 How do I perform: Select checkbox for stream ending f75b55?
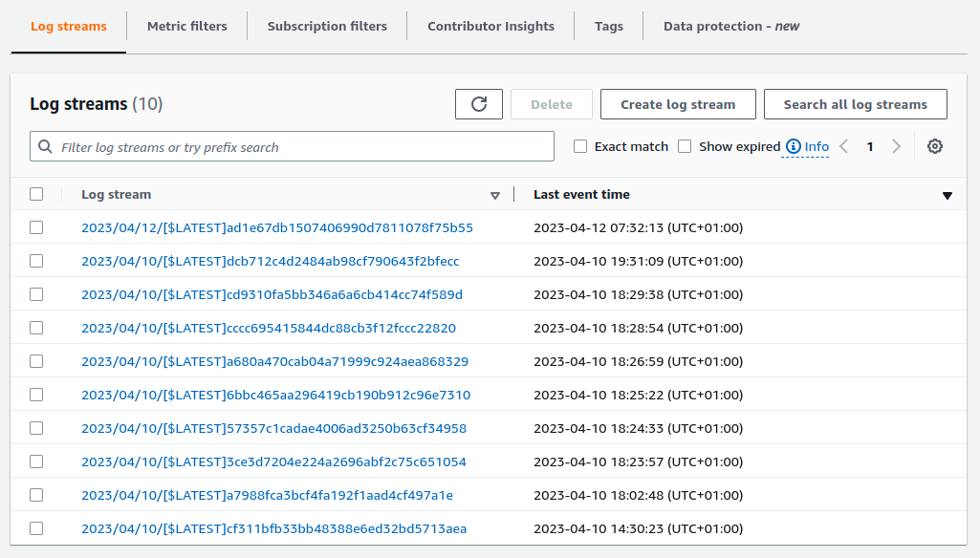click(x=36, y=227)
